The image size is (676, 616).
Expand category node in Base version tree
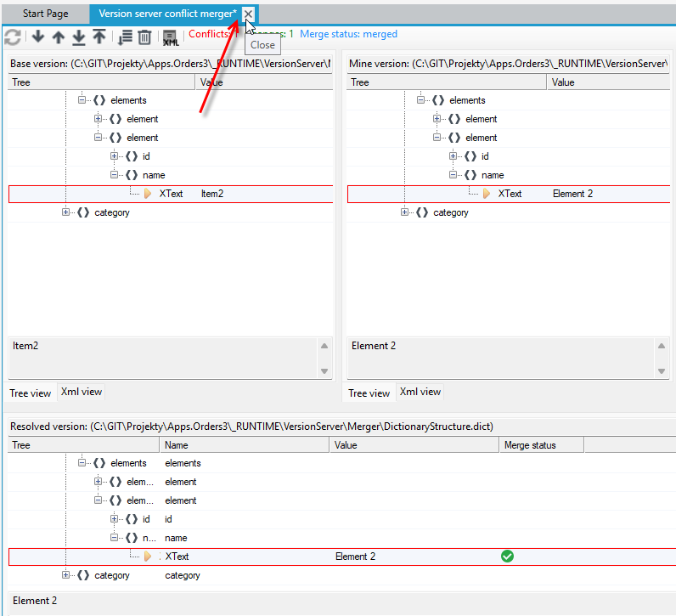click(65, 212)
